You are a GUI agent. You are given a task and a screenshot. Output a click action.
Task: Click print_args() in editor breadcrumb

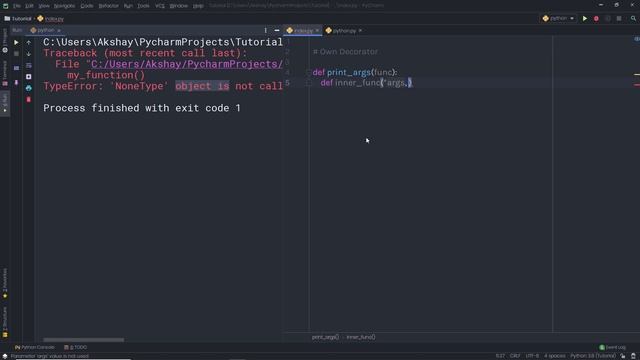pos(325,337)
